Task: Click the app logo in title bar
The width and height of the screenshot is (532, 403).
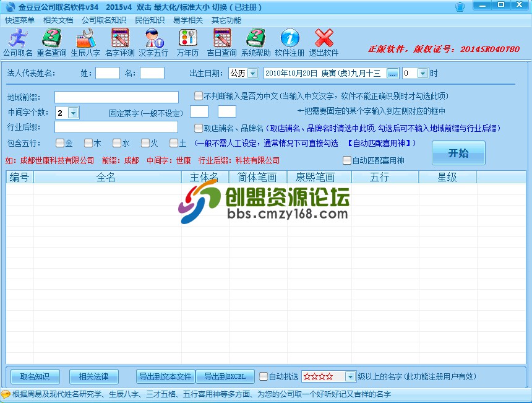Action: pyautogui.click(x=10, y=7)
